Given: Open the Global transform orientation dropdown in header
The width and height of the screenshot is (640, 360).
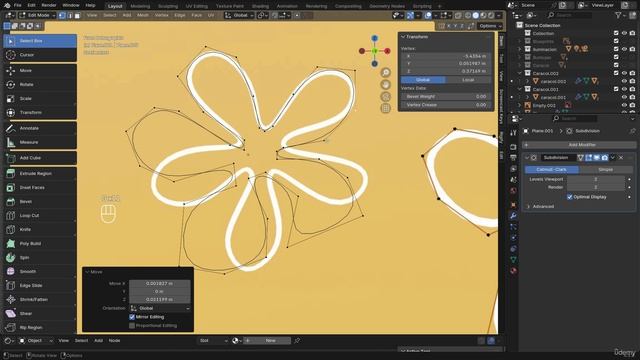Looking at the screenshot, I should click(x=240, y=16).
